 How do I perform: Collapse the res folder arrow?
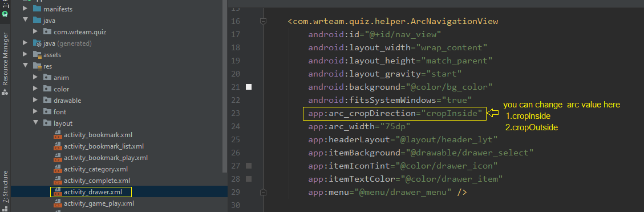click(26, 66)
